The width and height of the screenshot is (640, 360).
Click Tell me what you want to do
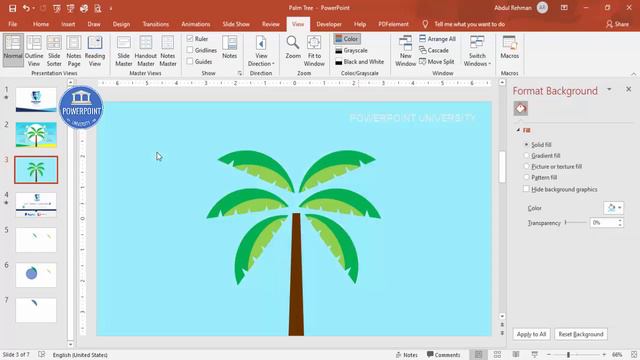(x=469, y=24)
